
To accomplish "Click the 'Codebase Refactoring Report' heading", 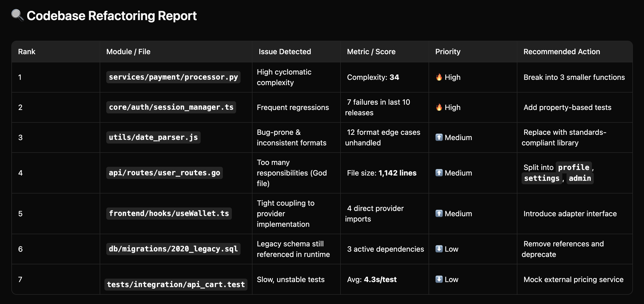I will pyautogui.click(x=112, y=16).
